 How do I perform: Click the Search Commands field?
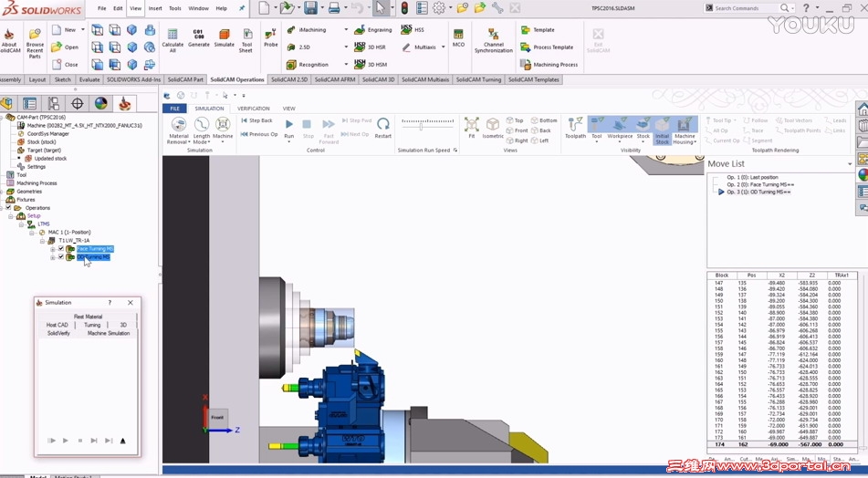pos(742,8)
